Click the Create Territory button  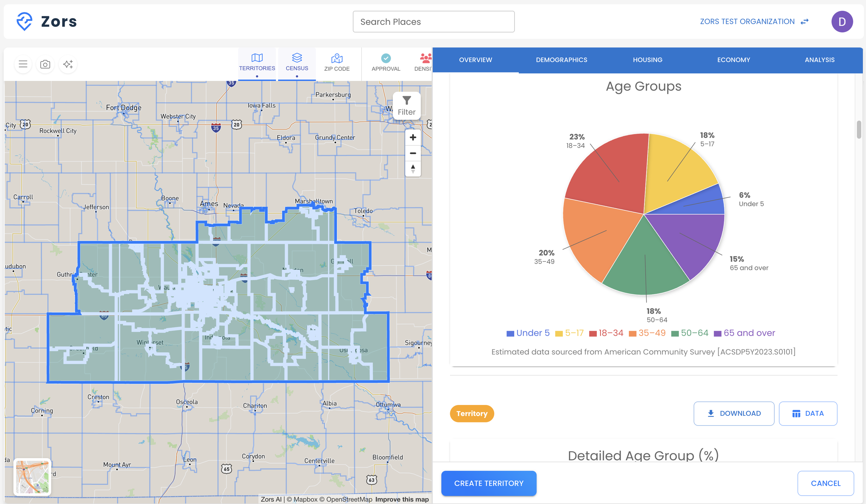pos(489,483)
